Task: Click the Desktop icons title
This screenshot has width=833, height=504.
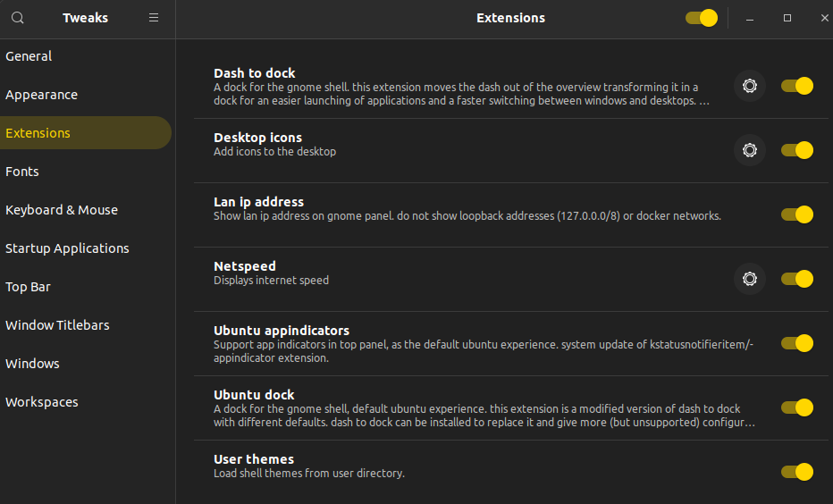Action: click(257, 138)
